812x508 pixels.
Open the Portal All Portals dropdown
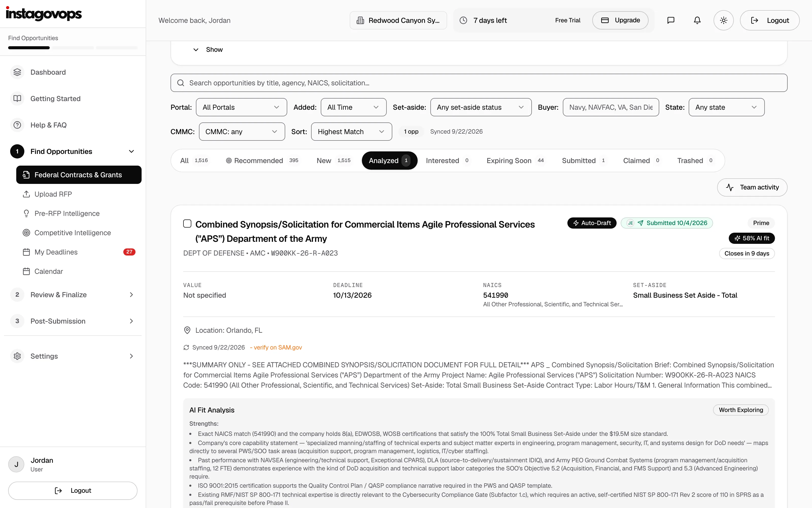(241, 107)
